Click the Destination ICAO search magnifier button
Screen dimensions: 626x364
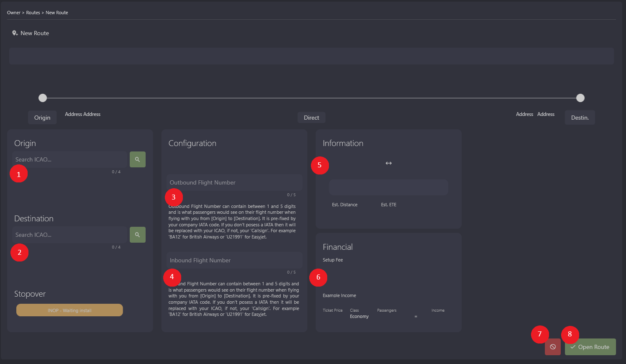pyautogui.click(x=137, y=235)
